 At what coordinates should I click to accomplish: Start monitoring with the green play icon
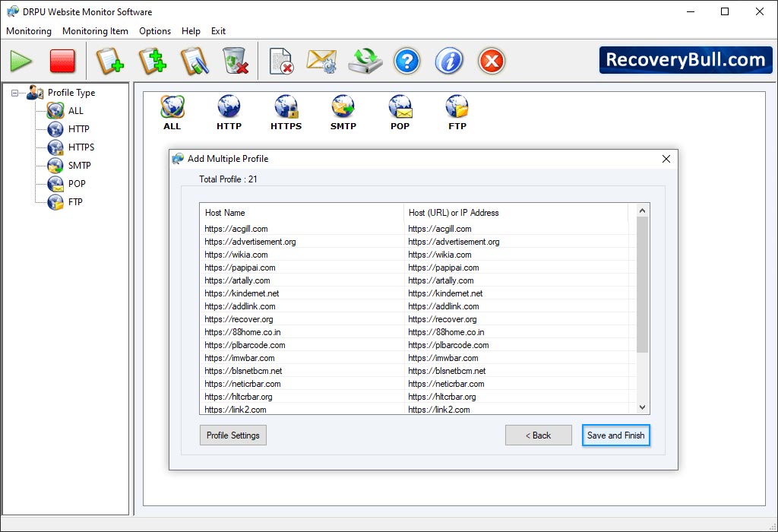[x=21, y=61]
